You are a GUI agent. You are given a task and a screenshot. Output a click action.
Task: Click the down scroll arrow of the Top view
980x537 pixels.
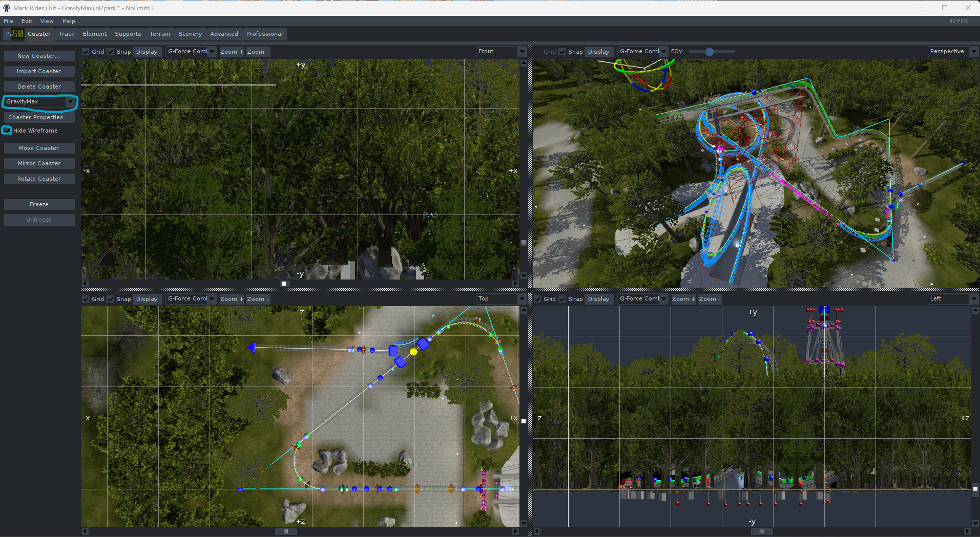tap(524, 523)
